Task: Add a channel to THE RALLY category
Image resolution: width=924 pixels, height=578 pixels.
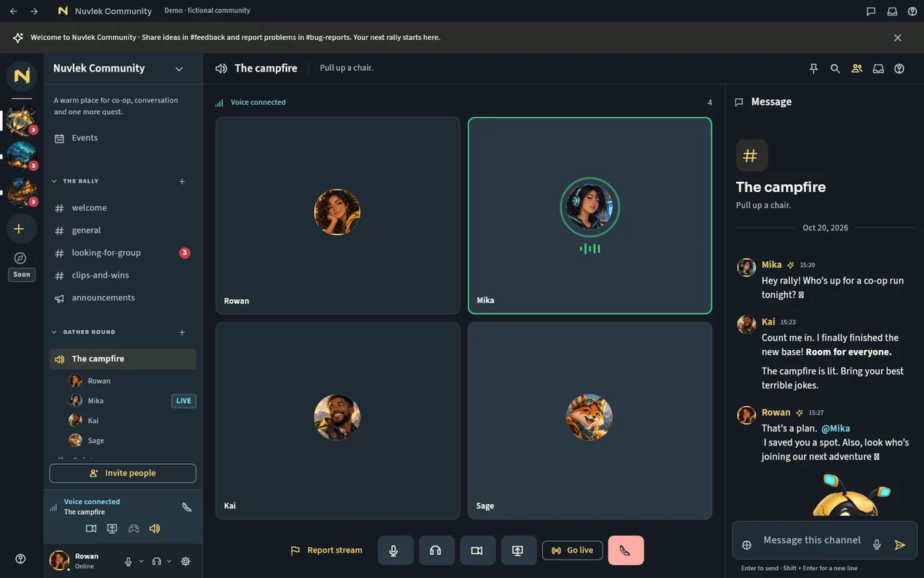Action: [182, 182]
